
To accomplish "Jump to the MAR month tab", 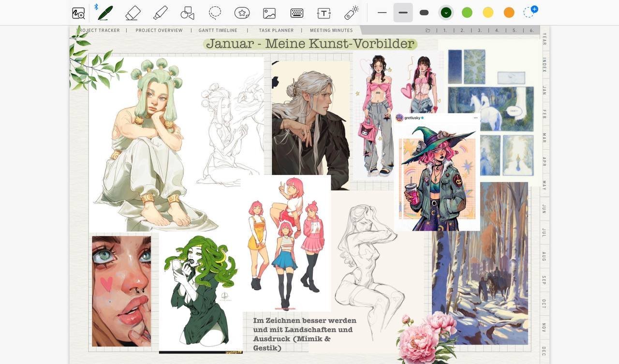I will [545, 138].
